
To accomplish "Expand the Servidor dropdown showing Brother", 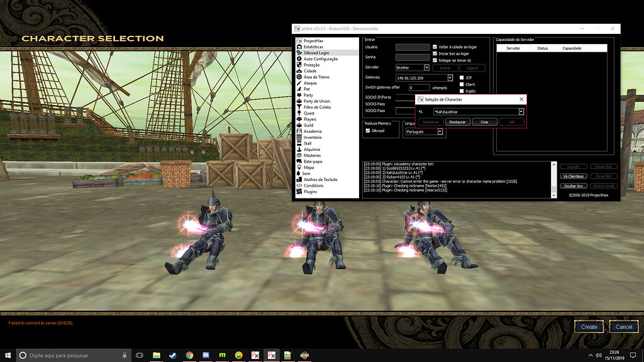I will tap(426, 68).
